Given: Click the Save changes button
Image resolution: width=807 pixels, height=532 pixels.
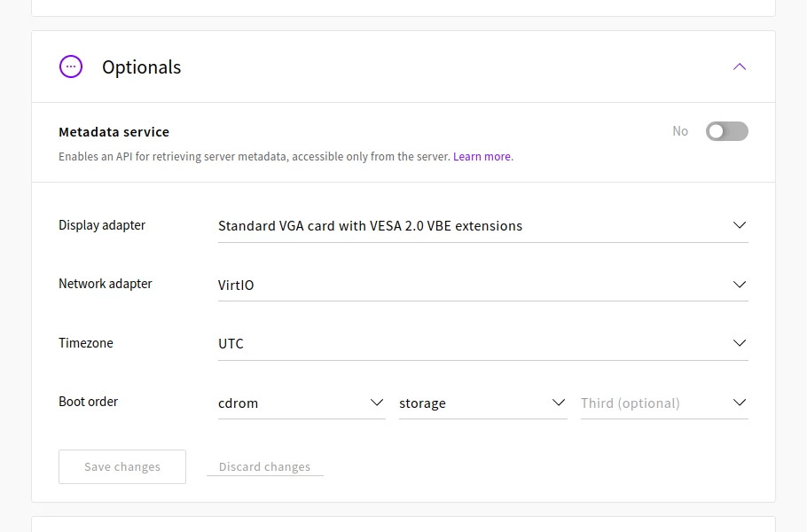Looking at the screenshot, I should (122, 466).
